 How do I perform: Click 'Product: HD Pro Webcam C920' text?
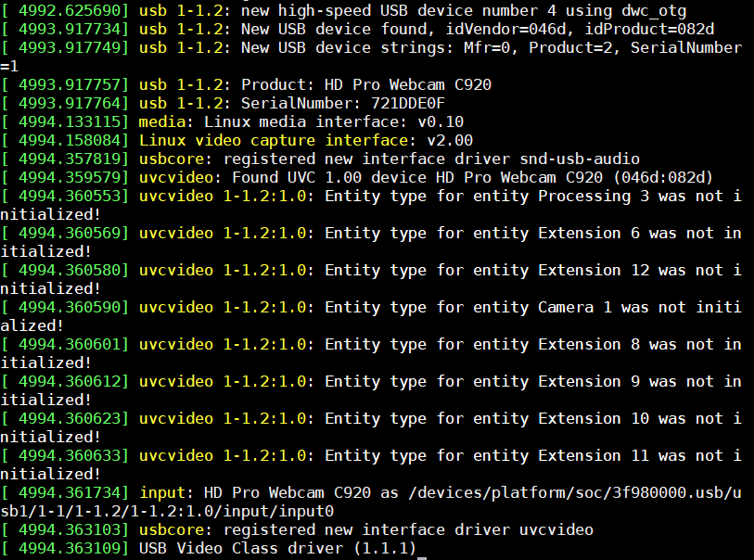pyautogui.click(x=366, y=85)
